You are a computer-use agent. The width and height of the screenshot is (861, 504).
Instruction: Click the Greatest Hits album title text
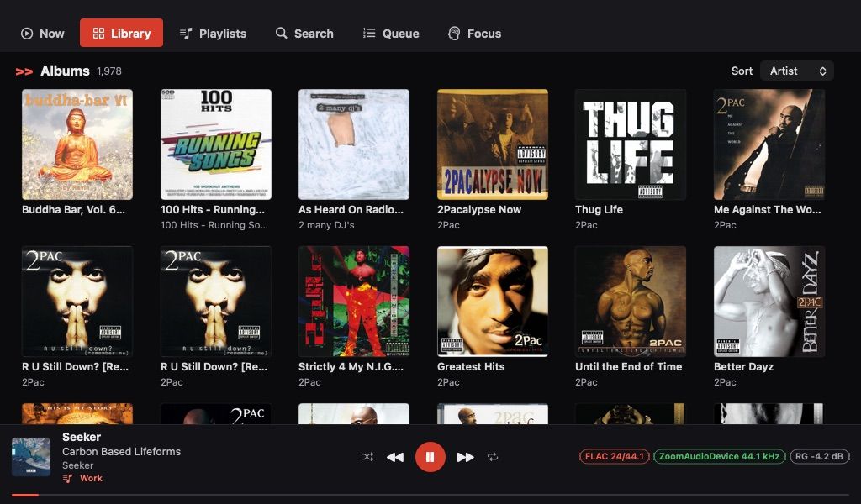[471, 366]
